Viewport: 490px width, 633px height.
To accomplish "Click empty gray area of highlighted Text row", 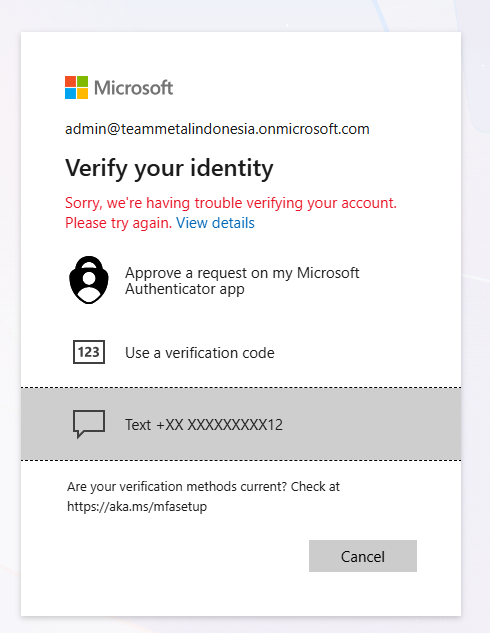I will click(371, 424).
